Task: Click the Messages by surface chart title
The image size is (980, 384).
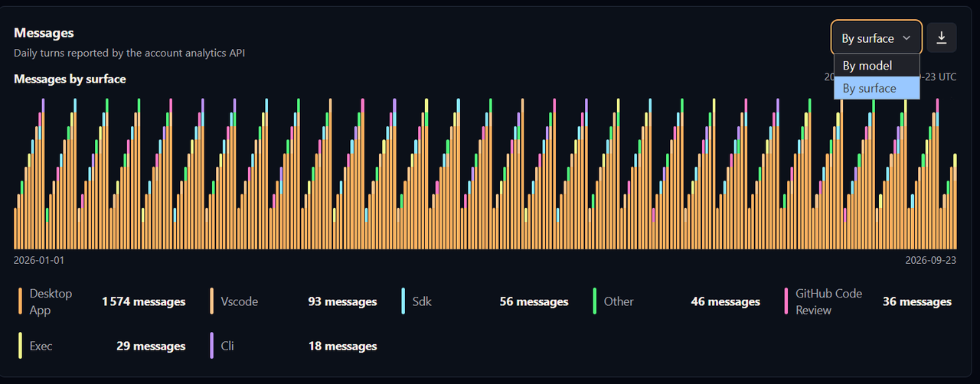Action: tap(70, 79)
